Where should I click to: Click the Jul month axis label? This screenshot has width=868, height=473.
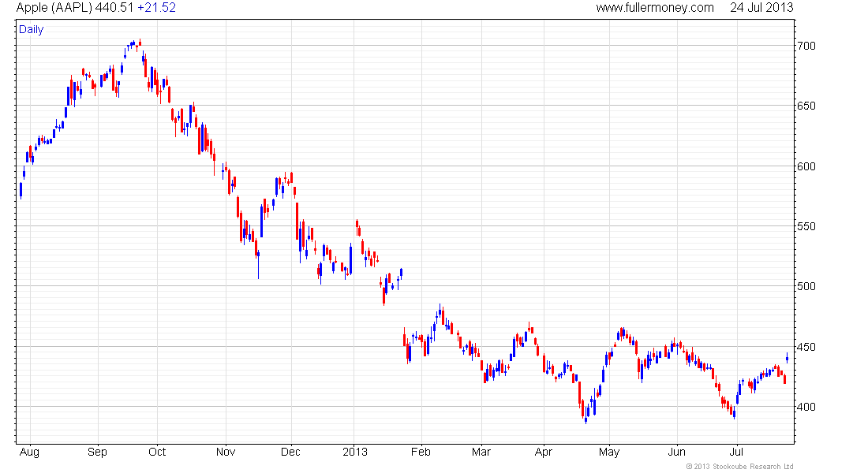[x=736, y=452]
